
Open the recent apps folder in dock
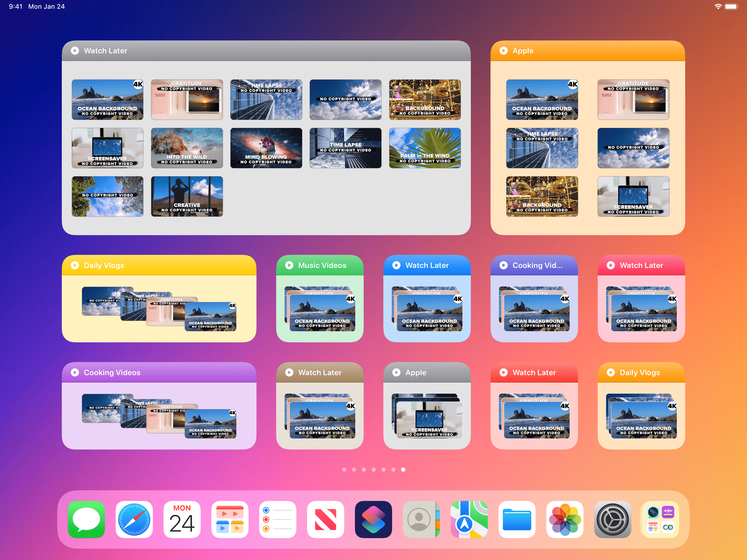[660, 519]
